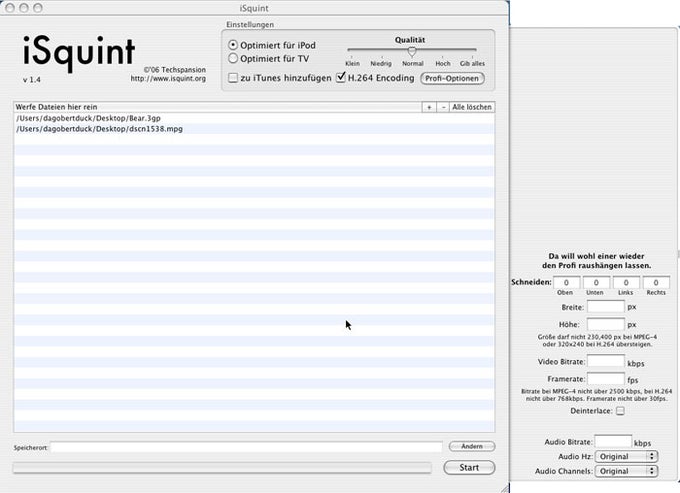The height and width of the screenshot is (493, 680).
Task: Click the Framerate fps field
Action: click(606, 379)
